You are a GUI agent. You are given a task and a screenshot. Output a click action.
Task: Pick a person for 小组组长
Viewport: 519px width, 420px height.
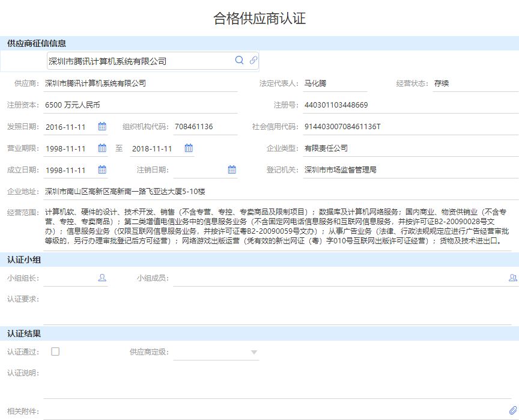coord(102,278)
